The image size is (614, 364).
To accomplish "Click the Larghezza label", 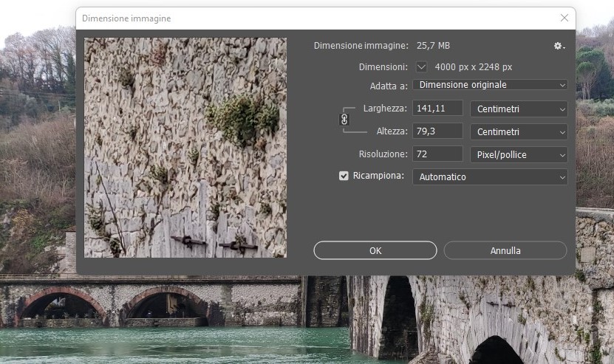I will [385, 109].
